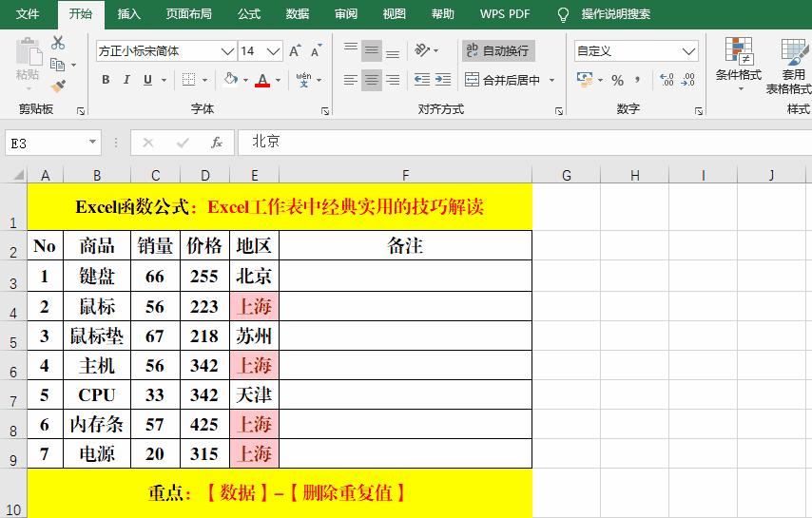812x518 pixels.
Task: Apply comma style
Action: [637, 80]
